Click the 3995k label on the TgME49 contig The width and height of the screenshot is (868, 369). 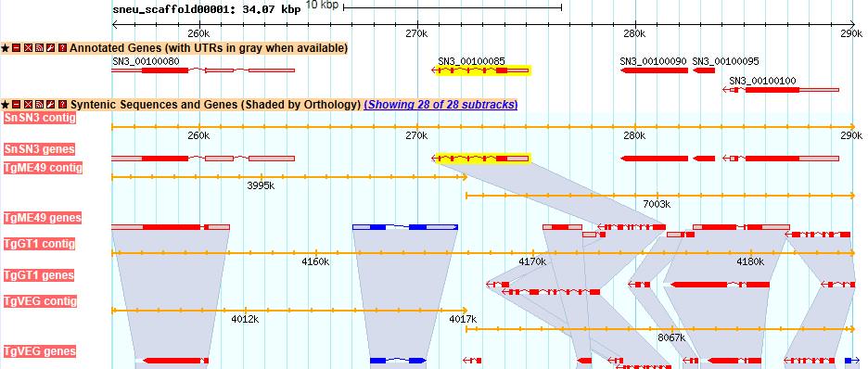point(261,185)
